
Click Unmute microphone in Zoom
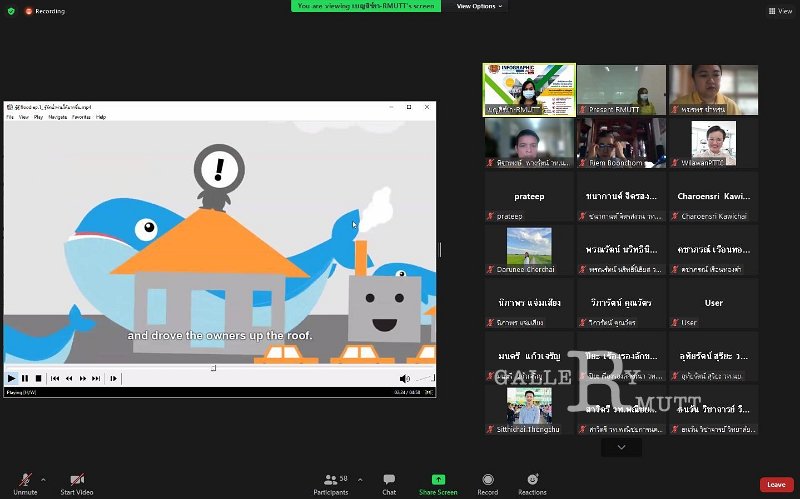pyautogui.click(x=25, y=484)
